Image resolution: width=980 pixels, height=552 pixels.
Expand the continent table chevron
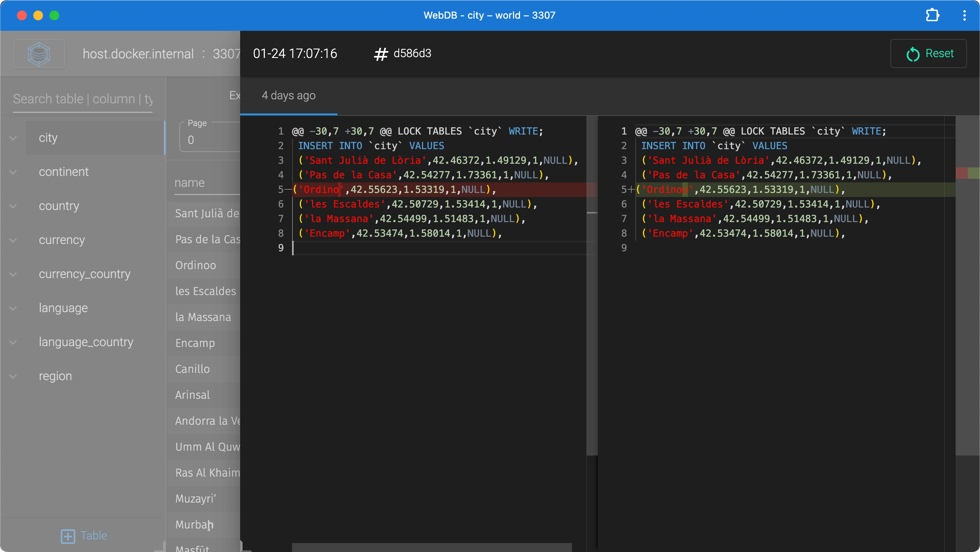click(x=13, y=172)
